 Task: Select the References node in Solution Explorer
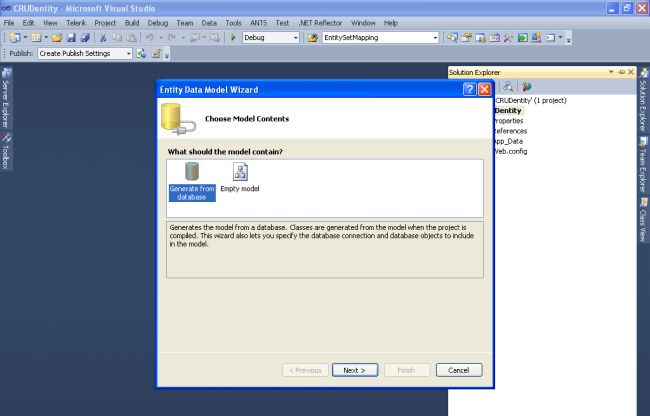point(511,131)
